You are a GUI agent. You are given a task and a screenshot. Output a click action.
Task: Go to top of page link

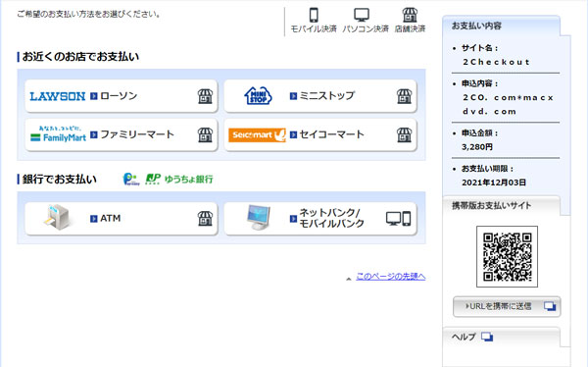click(390, 277)
